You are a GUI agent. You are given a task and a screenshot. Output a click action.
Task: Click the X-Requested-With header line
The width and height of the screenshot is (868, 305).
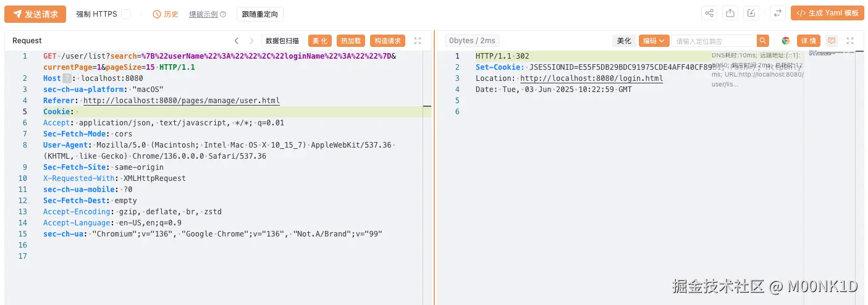(114, 178)
